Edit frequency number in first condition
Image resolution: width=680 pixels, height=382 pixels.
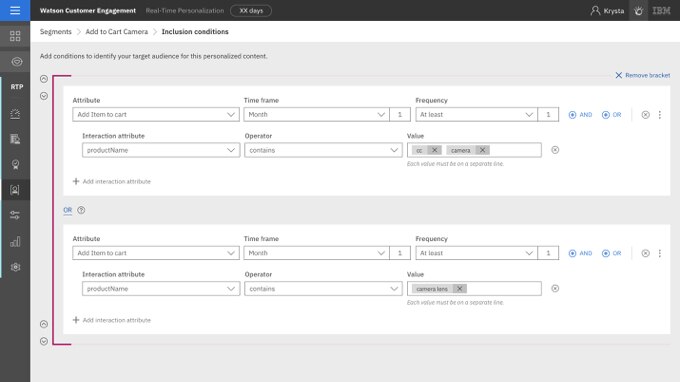pyautogui.click(x=548, y=114)
